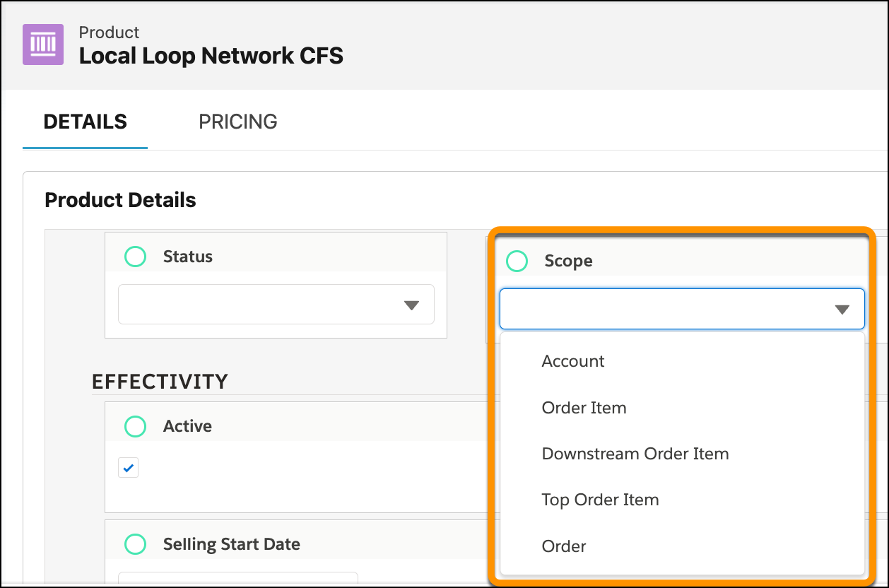
Task: Click the circle icon beside Active
Action: 135,426
